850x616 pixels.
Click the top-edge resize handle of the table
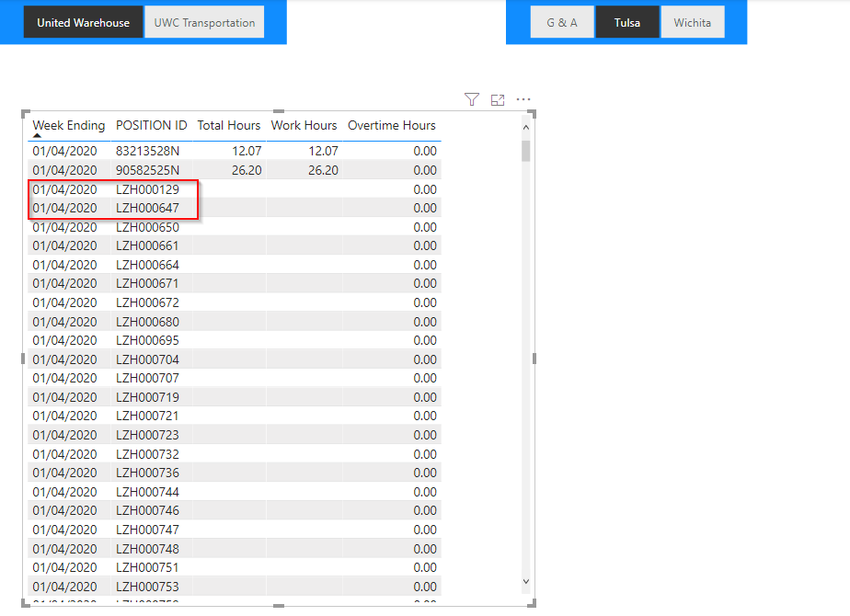coord(279,111)
